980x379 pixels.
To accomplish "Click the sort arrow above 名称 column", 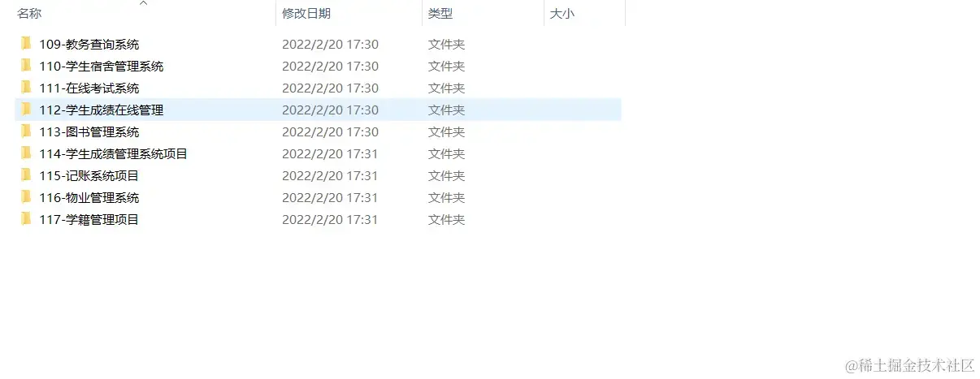I will pos(144,3).
